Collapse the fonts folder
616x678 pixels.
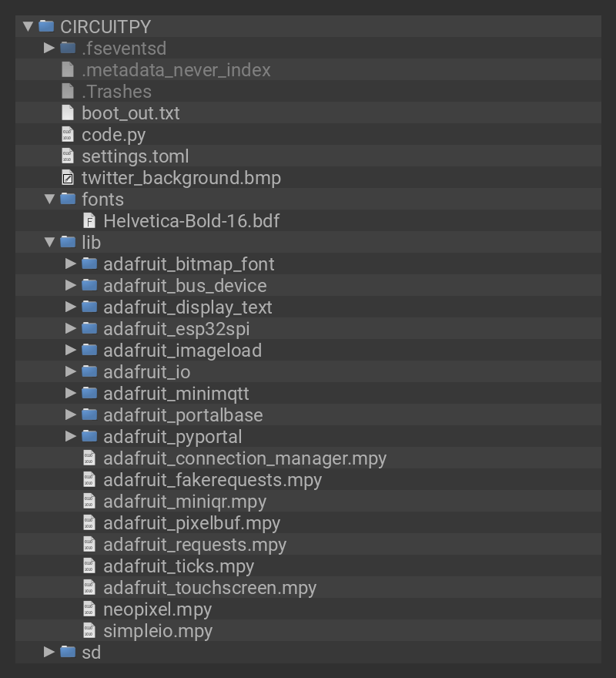click(x=49, y=200)
